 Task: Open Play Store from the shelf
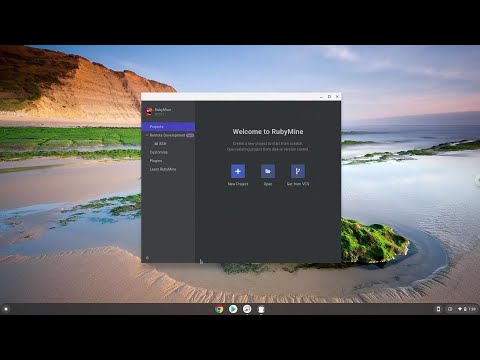pos(233,309)
